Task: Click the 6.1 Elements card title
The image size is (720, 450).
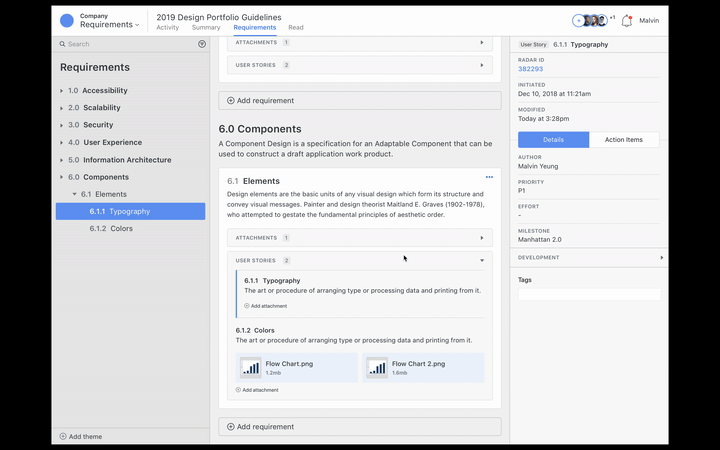Action: (x=253, y=181)
